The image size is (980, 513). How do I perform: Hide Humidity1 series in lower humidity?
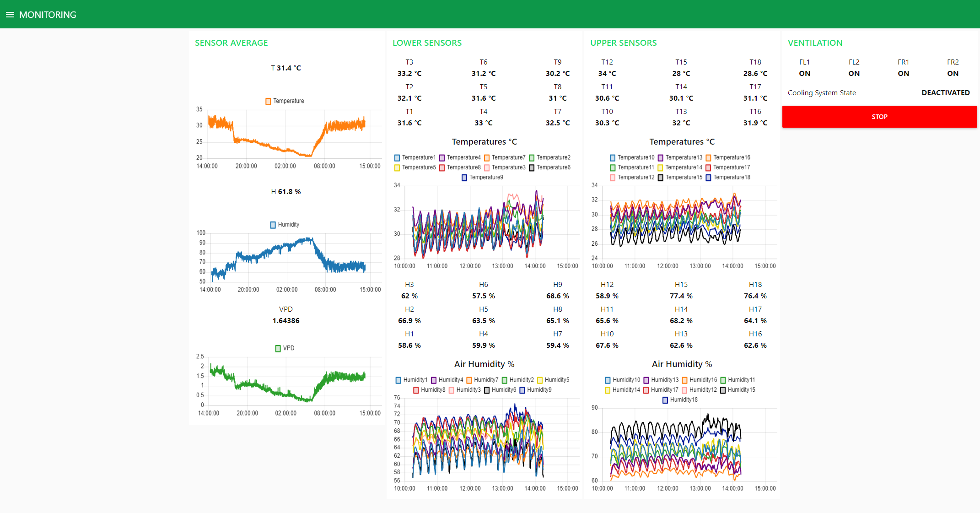(x=398, y=380)
